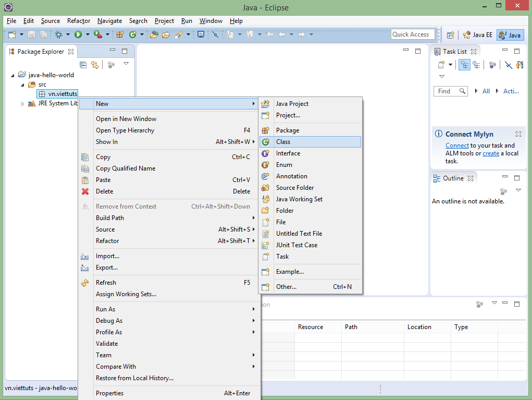Click the Quick Access field
This screenshot has width=532, height=400.
coord(413,34)
